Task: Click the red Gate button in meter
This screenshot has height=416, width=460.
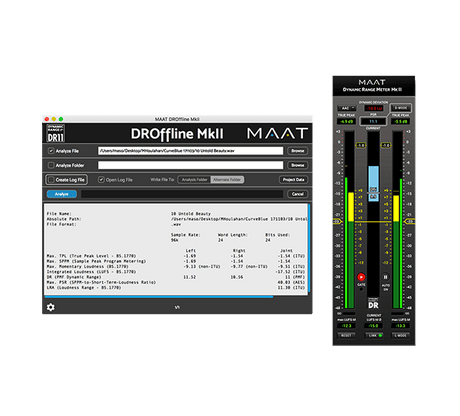Action: click(x=361, y=277)
